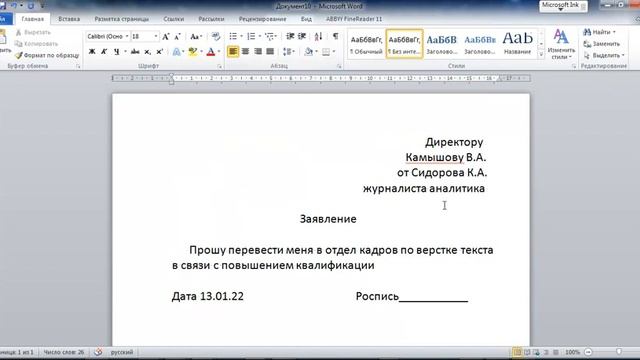This screenshot has height=360, width=640.
Task: Open the multilevel list menu
Action: click(270, 37)
